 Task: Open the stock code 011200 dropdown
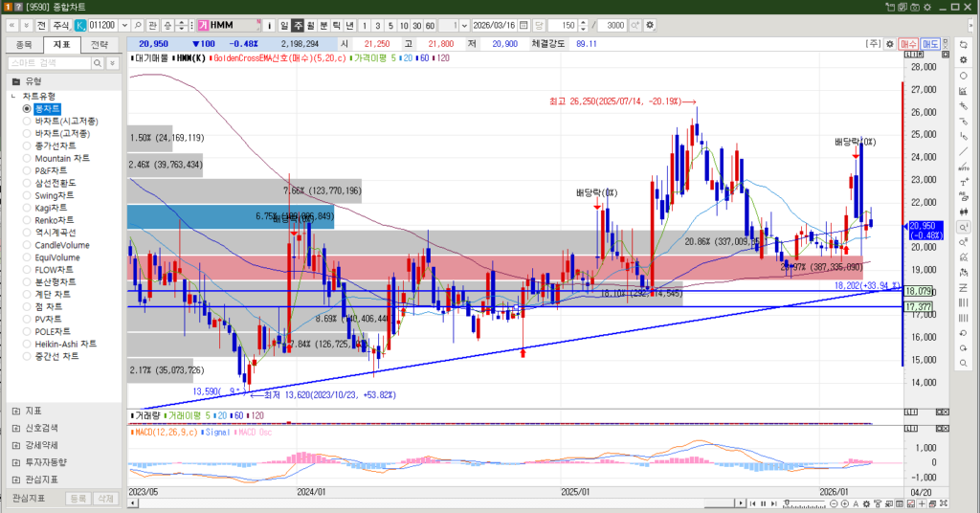124,24
